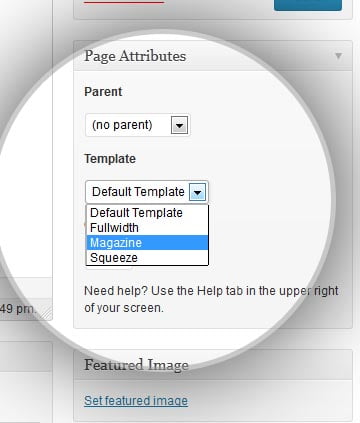The width and height of the screenshot is (360, 423).
Task: Click the Page Attributes panel title
Action: coord(135,56)
